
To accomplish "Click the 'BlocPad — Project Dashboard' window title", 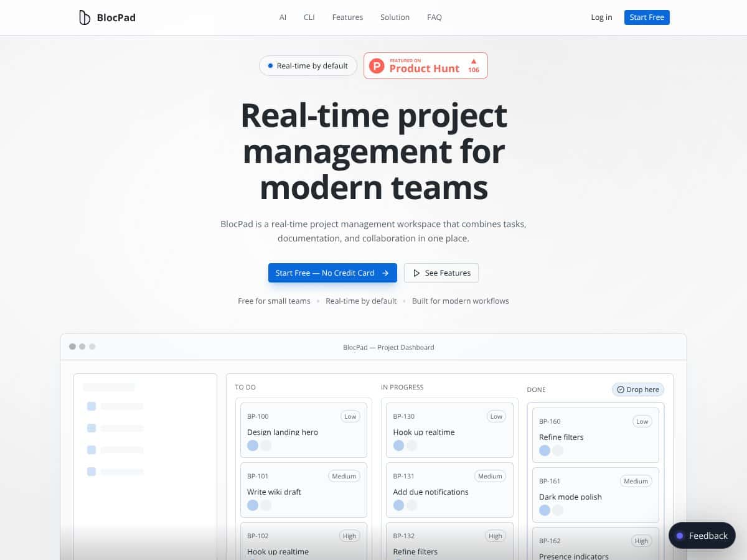I will (x=388, y=347).
